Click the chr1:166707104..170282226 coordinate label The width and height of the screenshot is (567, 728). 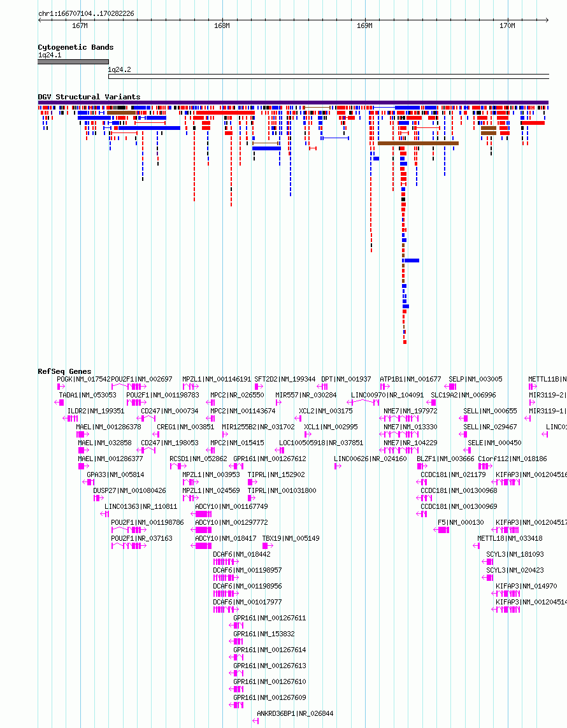86,13
